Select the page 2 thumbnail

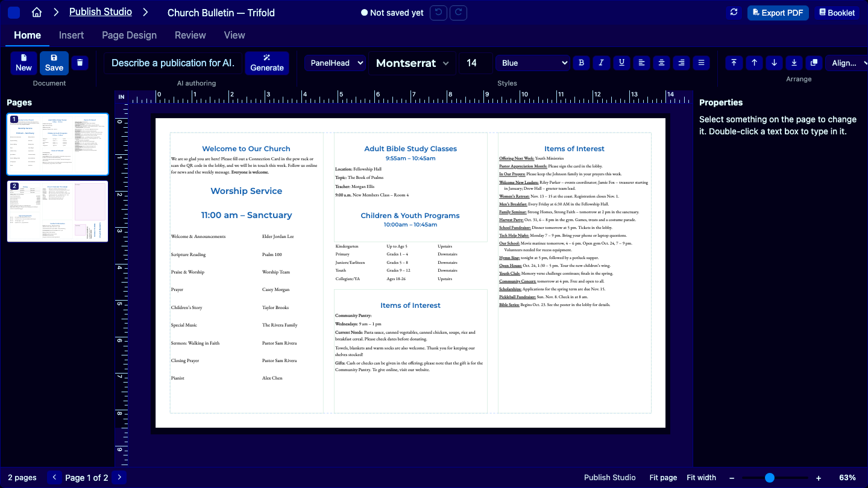(x=57, y=211)
